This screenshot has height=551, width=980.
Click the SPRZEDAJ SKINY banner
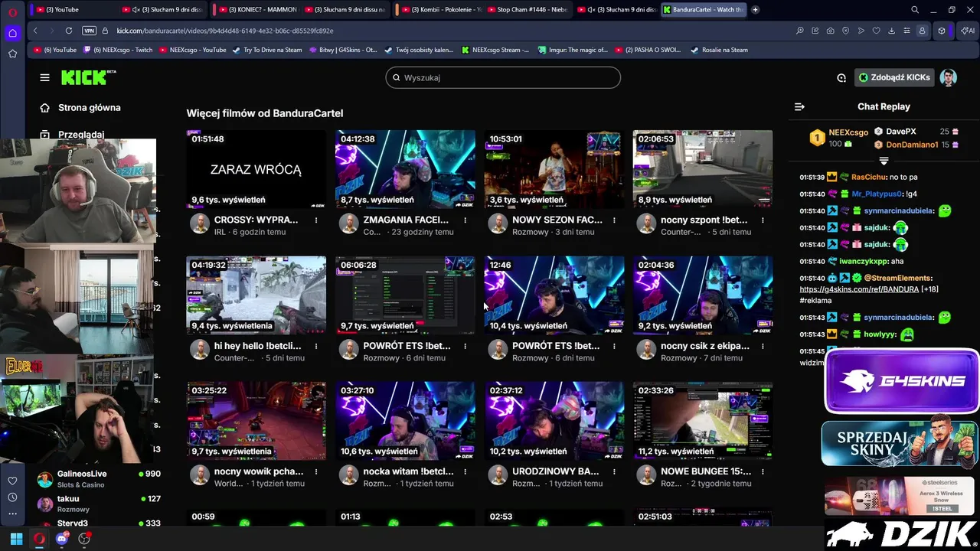coord(900,442)
